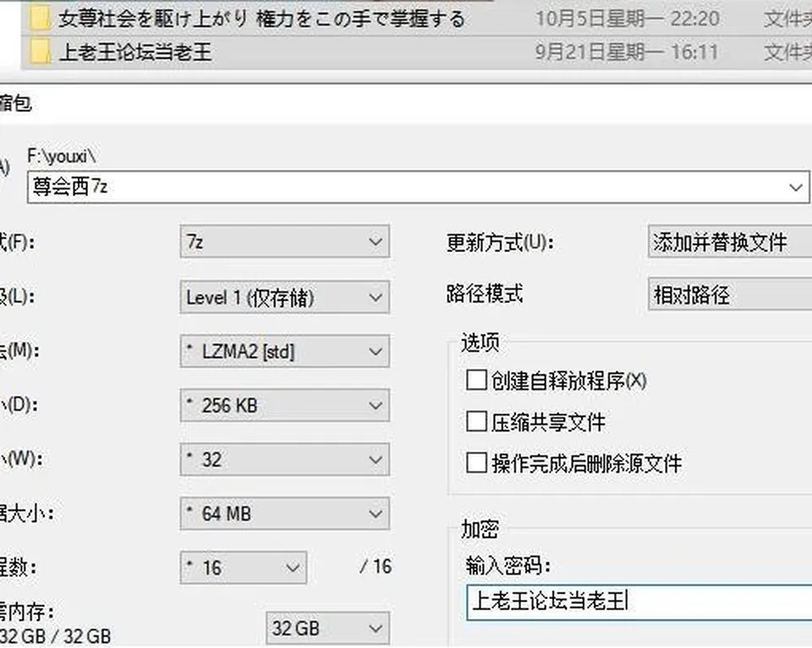Screen dimensions: 812x648
Task: Select the 女尊社会を駆け上がり folder row
Action: [x=416, y=19]
